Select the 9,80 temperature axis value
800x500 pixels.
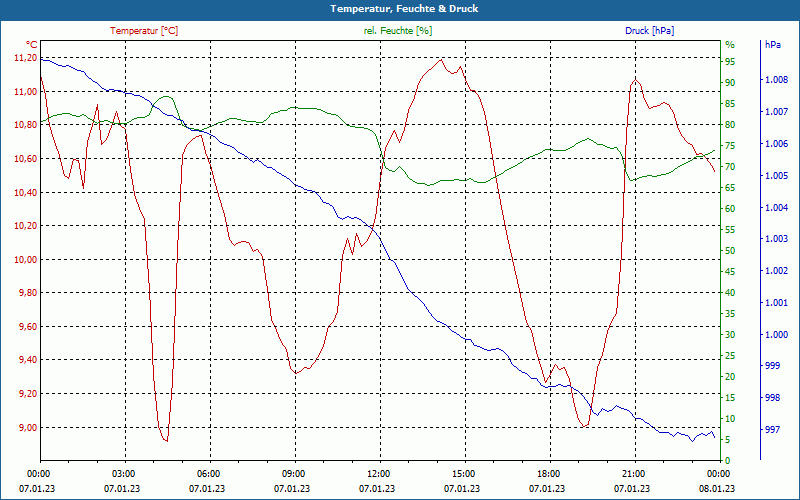point(28,293)
